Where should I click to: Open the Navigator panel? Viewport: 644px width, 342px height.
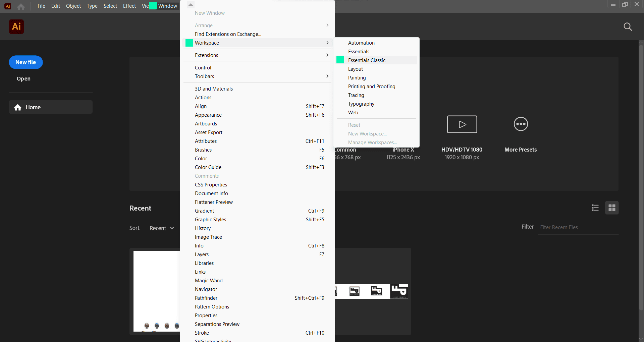pos(258,289)
